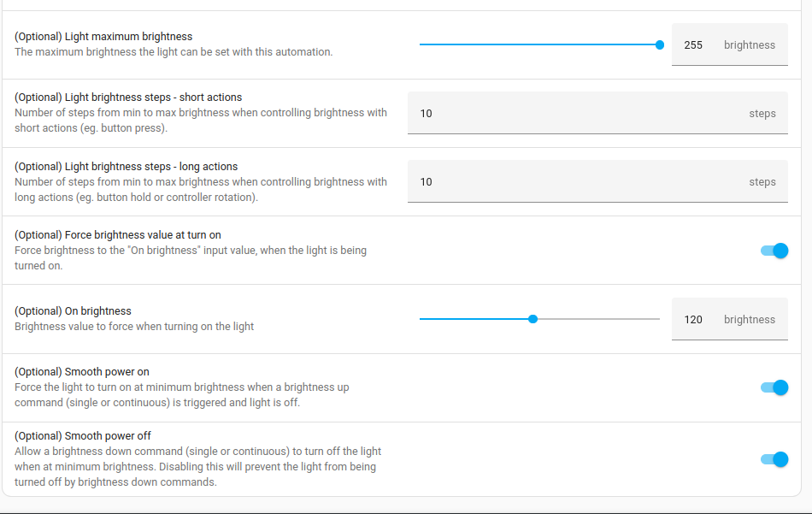Viewport: 812px width, 514px height.
Task: Click "steps" unit in long actions field
Action: (762, 182)
